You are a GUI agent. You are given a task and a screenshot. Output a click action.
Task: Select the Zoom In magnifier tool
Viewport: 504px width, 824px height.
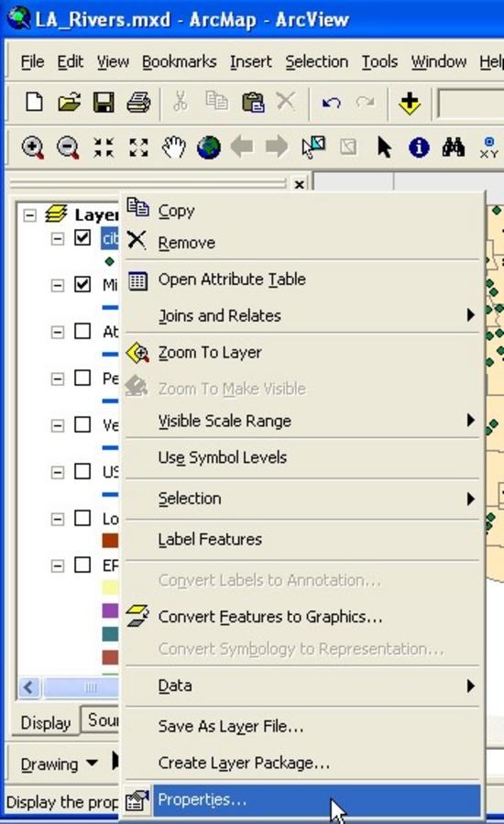tap(33, 148)
